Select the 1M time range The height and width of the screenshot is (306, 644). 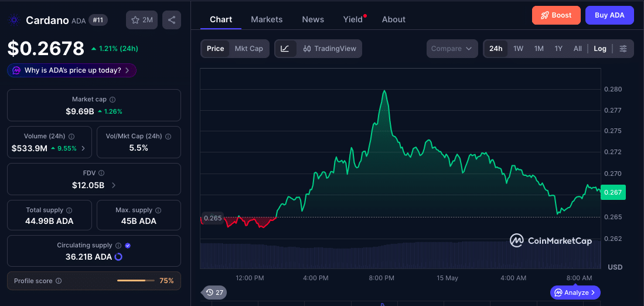539,49
